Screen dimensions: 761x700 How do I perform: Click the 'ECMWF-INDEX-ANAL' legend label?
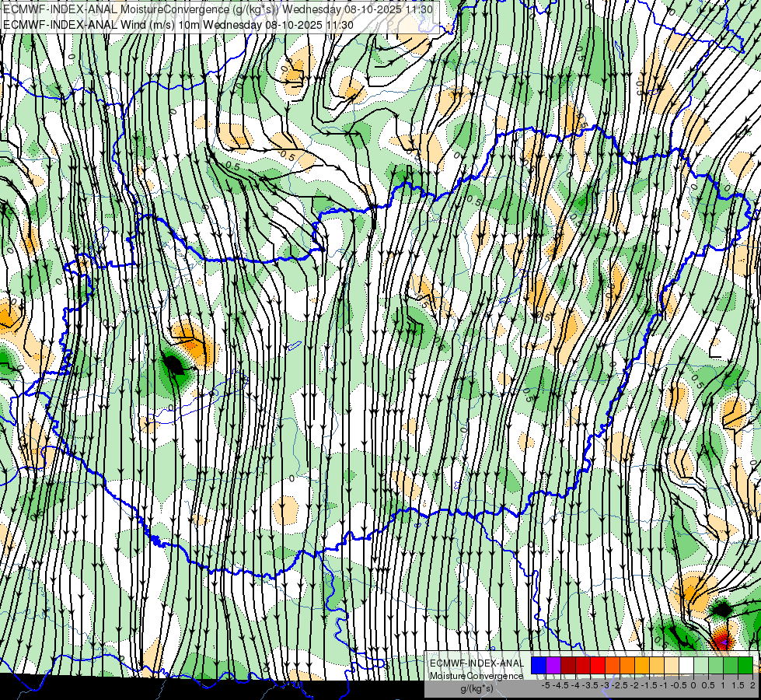click(477, 663)
